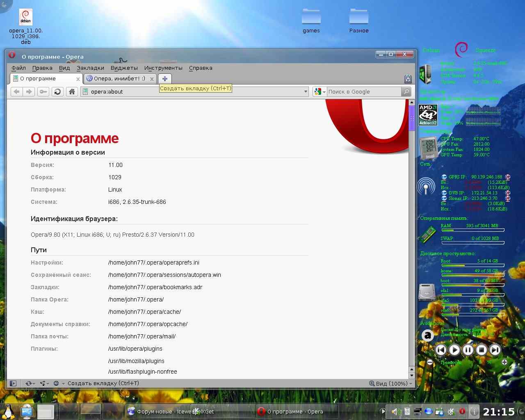Click the AMD Athlon X2 widget icon
Image resolution: width=525 pixels, height=420 pixels.
pyautogui.click(x=428, y=115)
